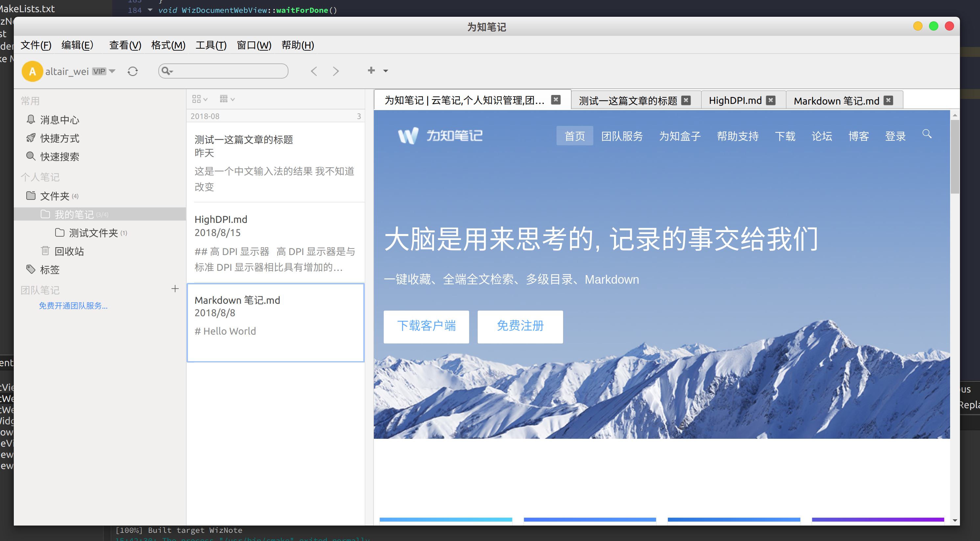Click the search field magnifier icon
This screenshot has height=541, width=980.
point(167,71)
